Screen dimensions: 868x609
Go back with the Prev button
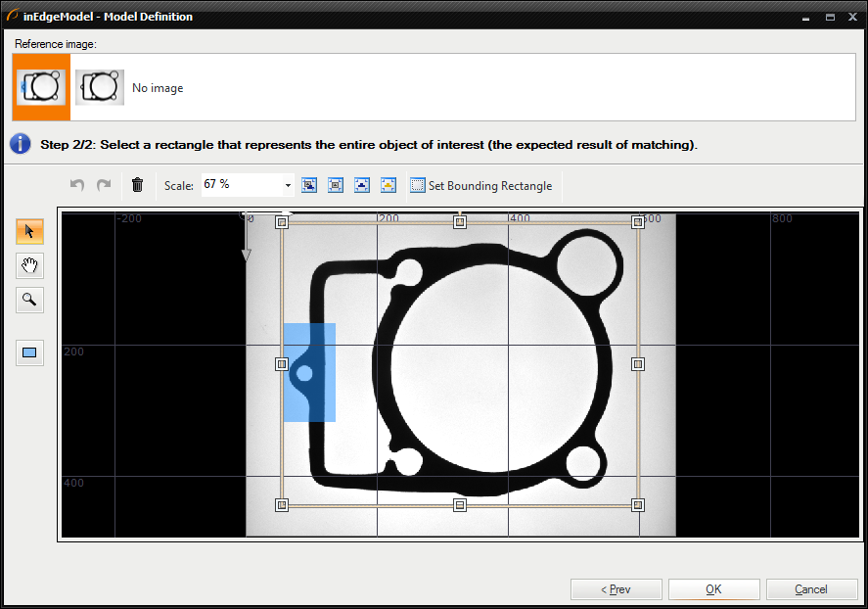617,589
